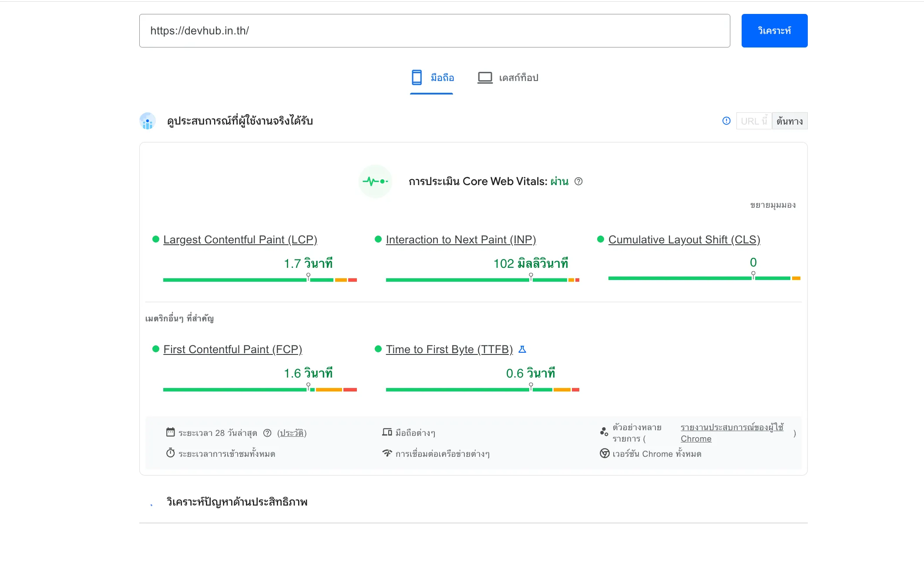Open Interaction to Next Paint (INP) link
Viewport: 924px width, 587px height.
(460, 240)
